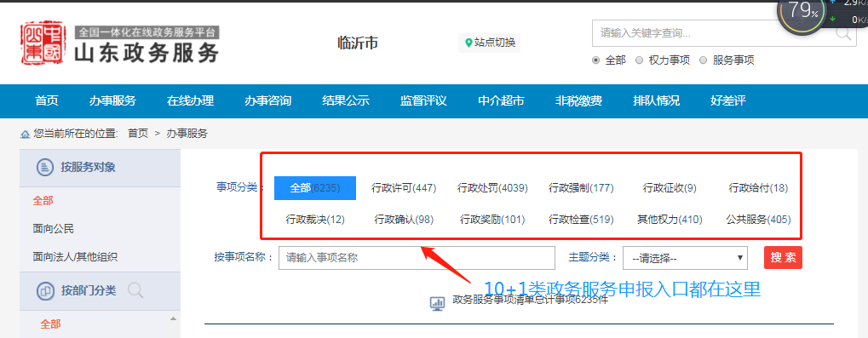The image size is (868, 338).
Task: Open the 办事服务 navigation menu item
Action: [x=112, y=100]
